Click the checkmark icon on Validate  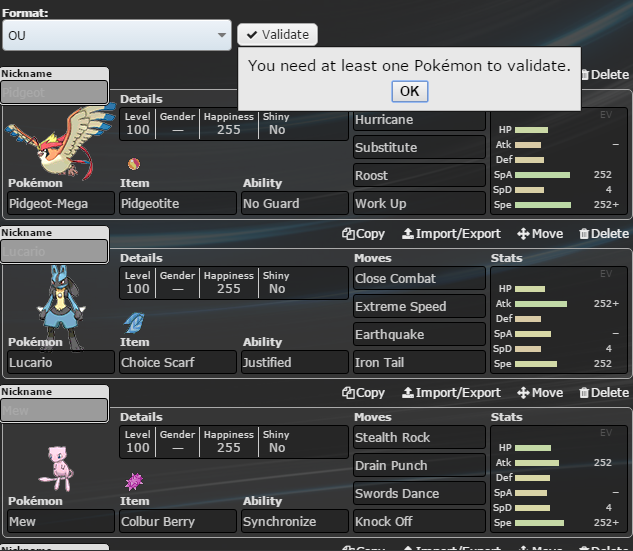tap(252, 35)
